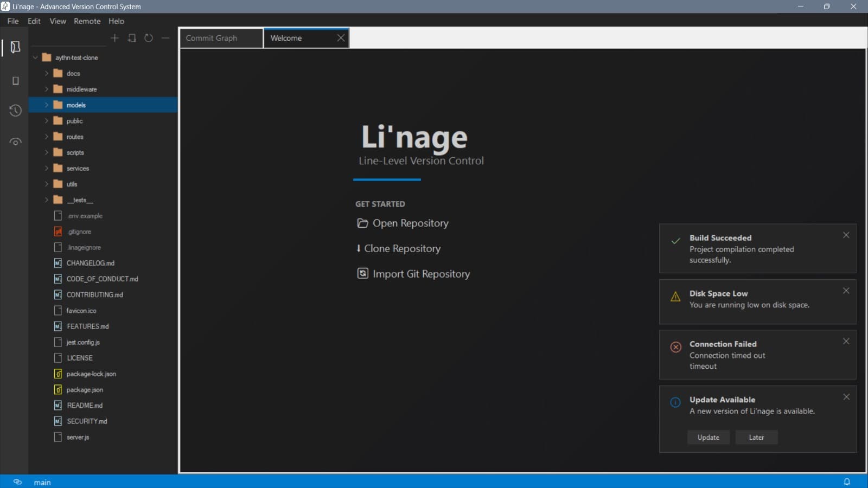Expand the middleware folder chevron
This screenshot has height=488, width=868.
pyautogui.click(x=46, y=89)
